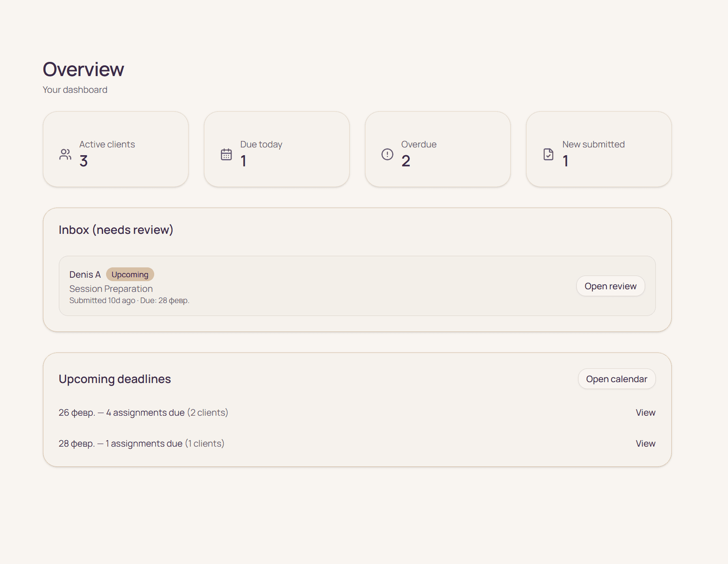
Task: View the assignment due 28 февр.
Action: coord(645,443)
